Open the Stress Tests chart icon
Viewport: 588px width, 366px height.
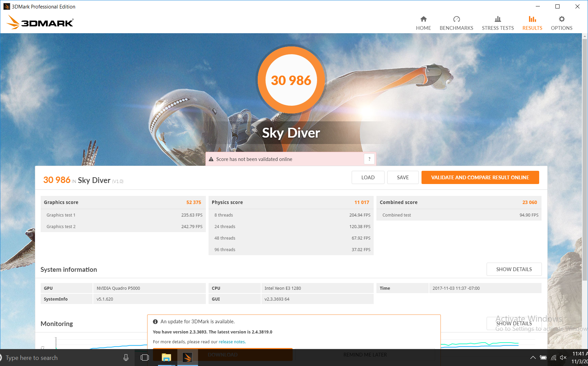[x=498, y=19]
